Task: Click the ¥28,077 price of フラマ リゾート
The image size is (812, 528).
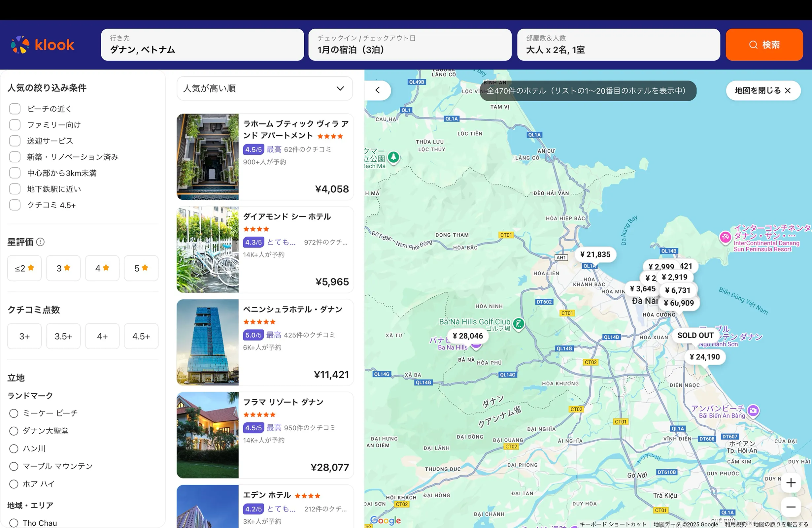Action: [x=330, y=467]
